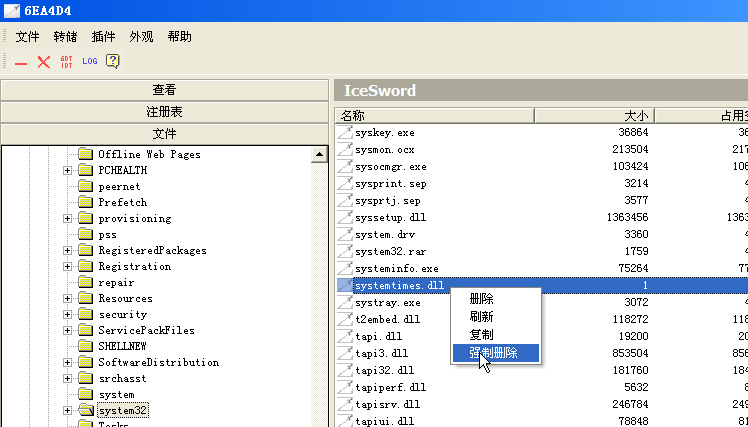Screen dimensions: 748x427
Task: Click the folder icon for SHELLNEW
Action: click(x=85, y=346)
